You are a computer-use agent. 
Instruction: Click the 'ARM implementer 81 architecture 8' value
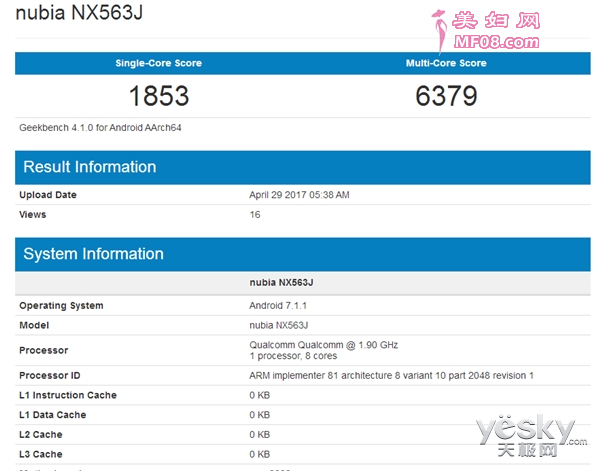[x=391, y=376]
